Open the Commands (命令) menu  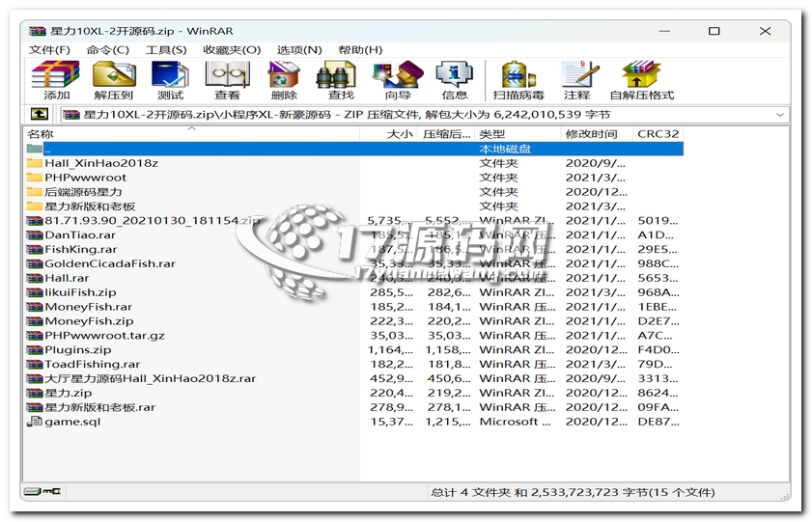(x=108, y=50)
